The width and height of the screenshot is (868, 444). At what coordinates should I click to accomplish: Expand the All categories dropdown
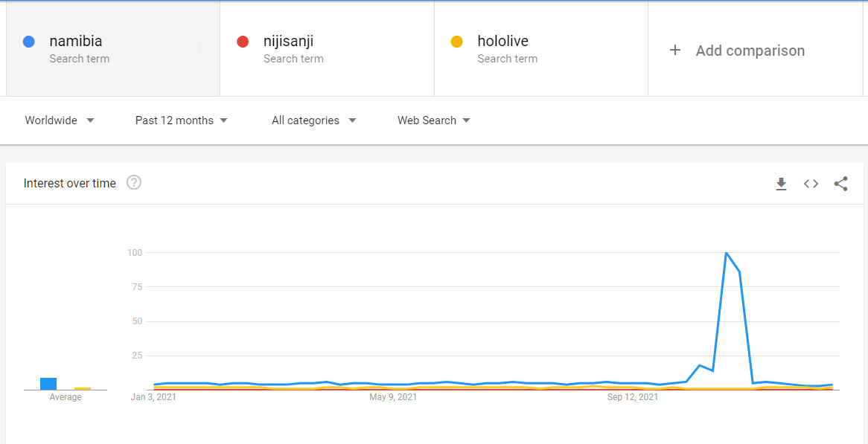click(x=314, y=120)
